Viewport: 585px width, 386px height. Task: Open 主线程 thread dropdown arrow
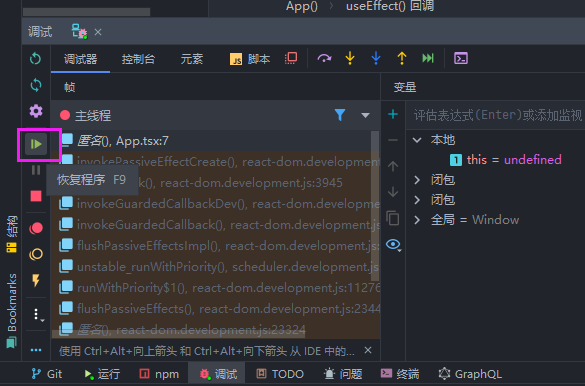tap(365, 115)
